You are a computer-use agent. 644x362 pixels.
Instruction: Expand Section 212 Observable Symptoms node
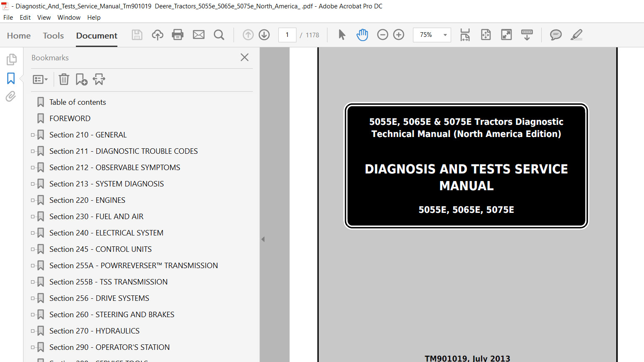pos(33,168)
